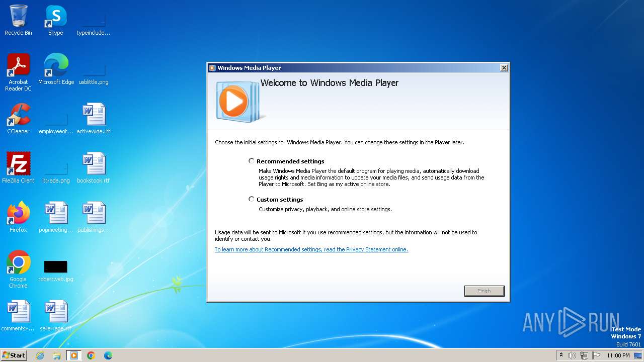This screenshot has width=644, height=362.
Task: Open Chrome from the taskbar
Action: tap(91, 355)
